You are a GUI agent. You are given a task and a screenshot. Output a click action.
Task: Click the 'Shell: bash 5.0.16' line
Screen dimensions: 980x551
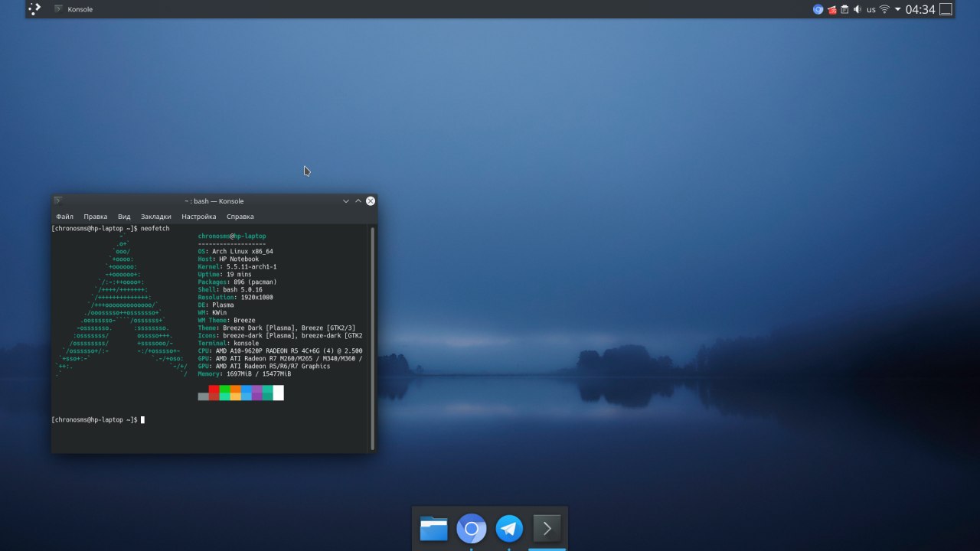pyautogui.click(x=230, y=290)
